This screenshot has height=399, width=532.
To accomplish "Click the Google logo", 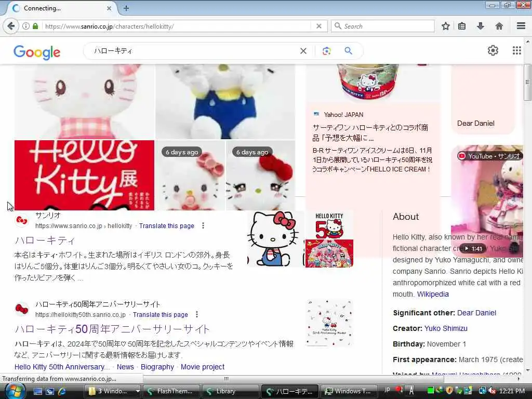I will 37,52.
